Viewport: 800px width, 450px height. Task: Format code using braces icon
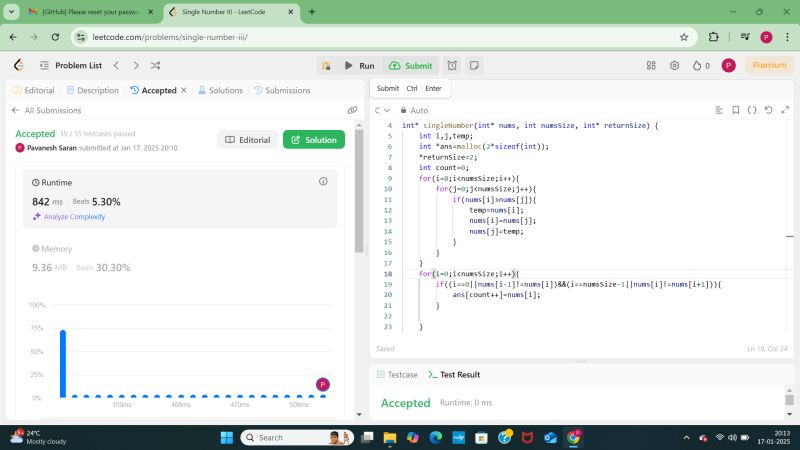tap(752, 110)
